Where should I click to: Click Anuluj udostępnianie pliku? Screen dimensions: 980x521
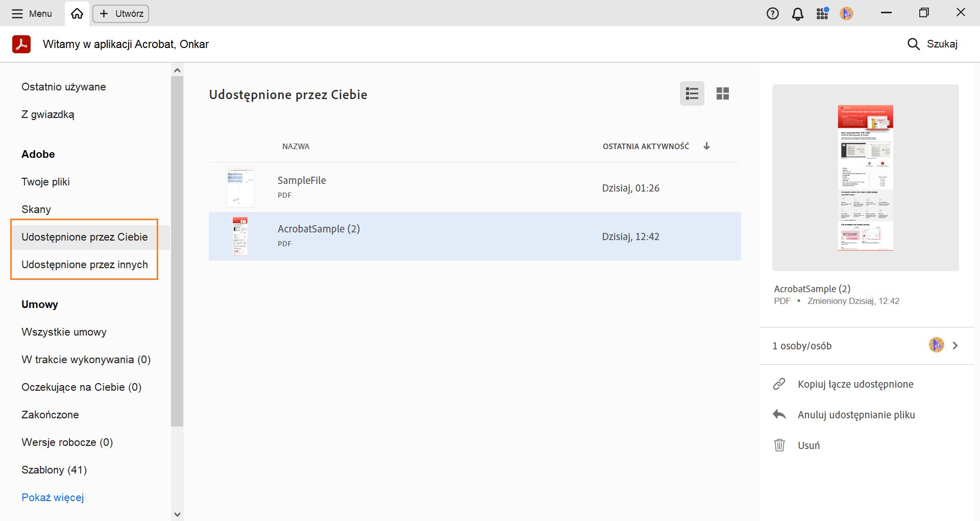click(856, 415)
